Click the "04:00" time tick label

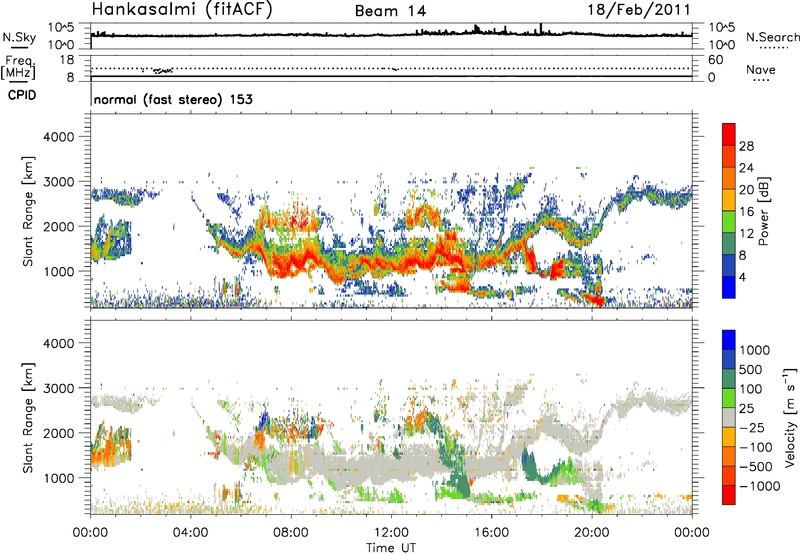190,533
